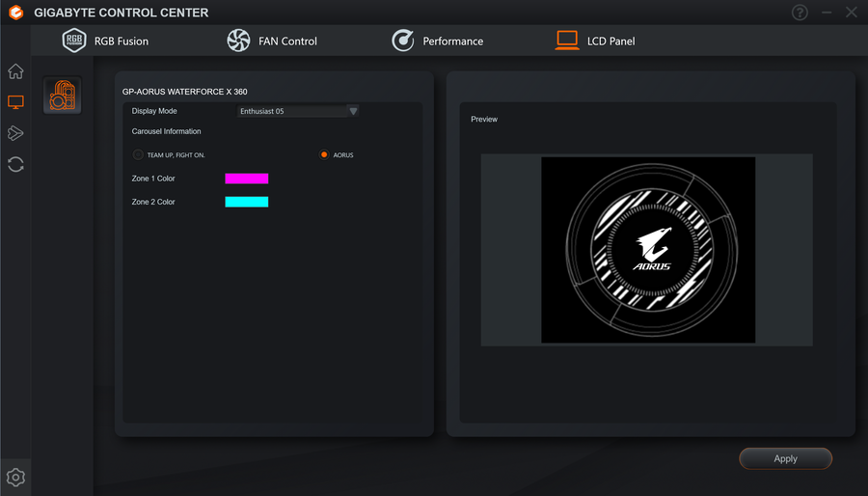
Task: Select the LCD Panel tab
Action: click(x=595, y=41)
